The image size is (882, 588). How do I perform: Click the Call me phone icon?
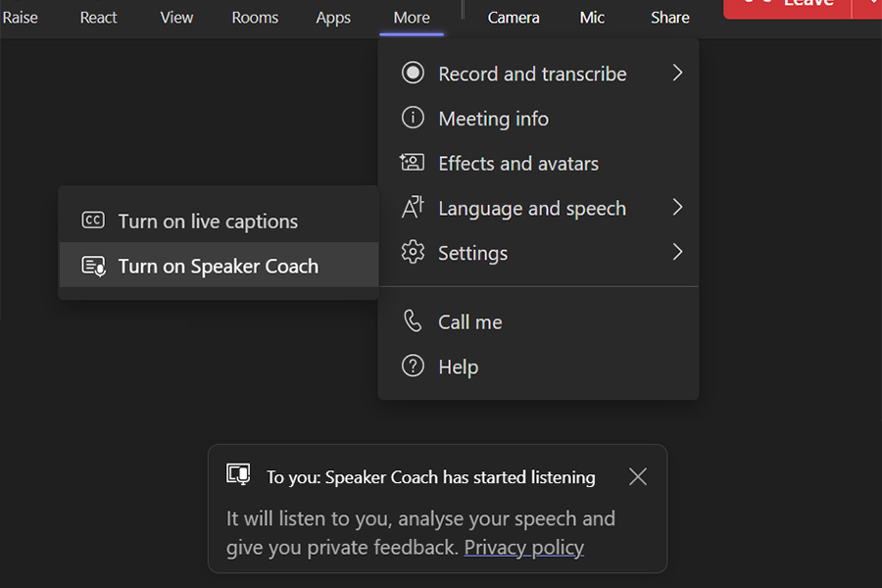413,321
